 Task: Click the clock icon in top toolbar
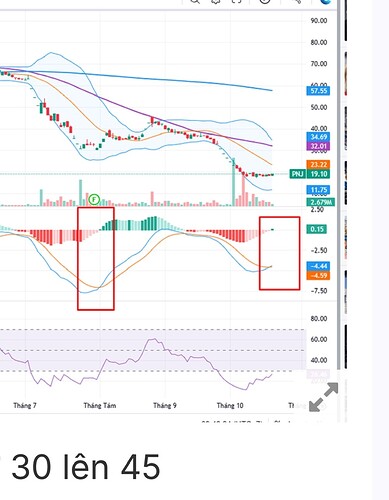tap(265, 2)
